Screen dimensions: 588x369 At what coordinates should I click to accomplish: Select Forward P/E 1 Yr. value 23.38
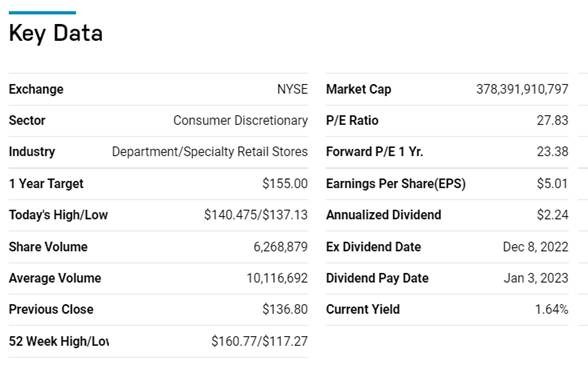point(552,152)
